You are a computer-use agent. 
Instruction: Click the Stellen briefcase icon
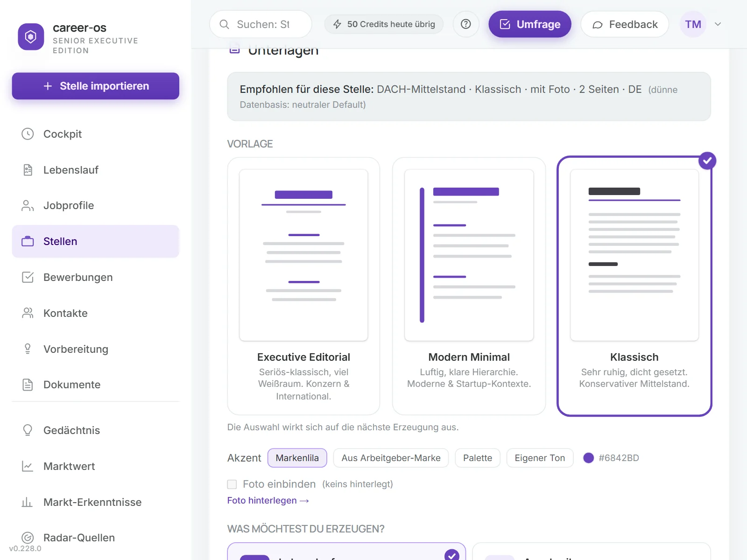(x=28, y=241)
